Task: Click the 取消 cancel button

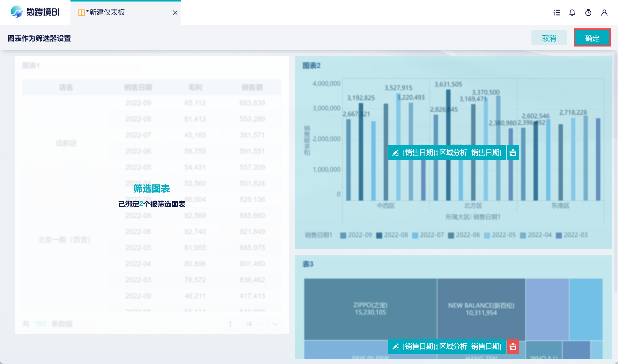Action: [549, 38]
